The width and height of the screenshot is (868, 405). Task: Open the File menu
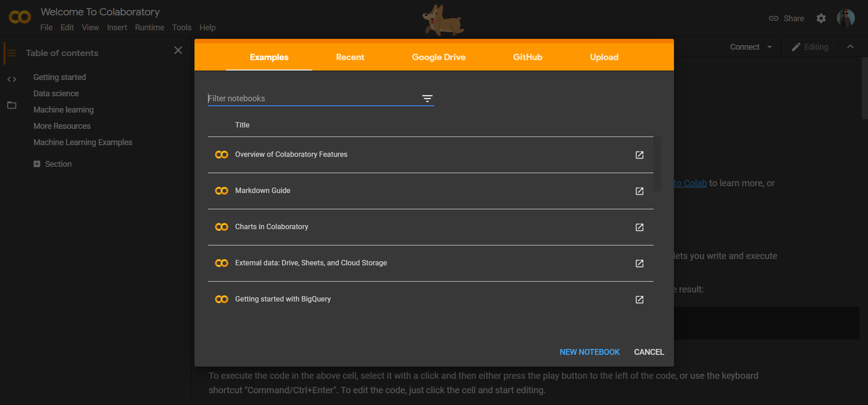coord(46,28)
